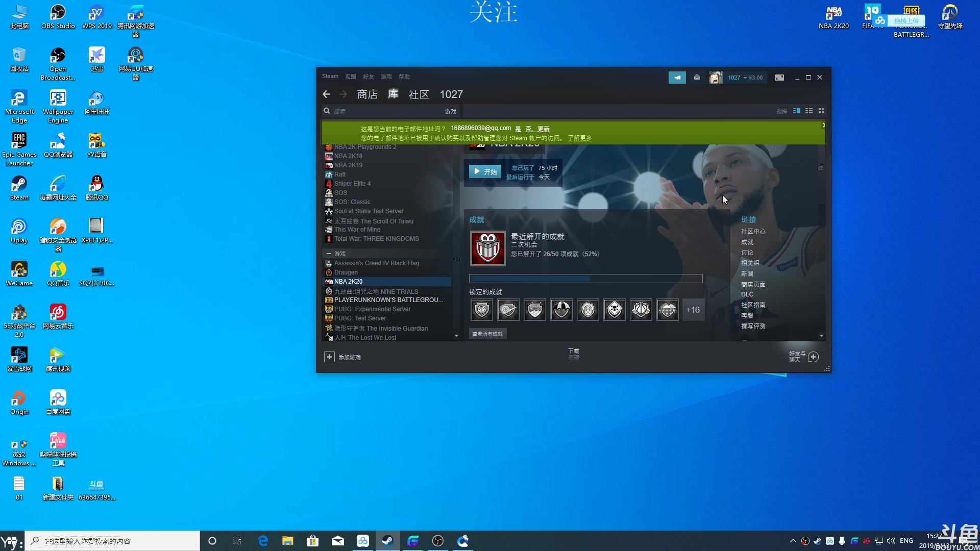The image size is (980, 551).
Task: Open the 好友 menu
Action: [369, 77]
